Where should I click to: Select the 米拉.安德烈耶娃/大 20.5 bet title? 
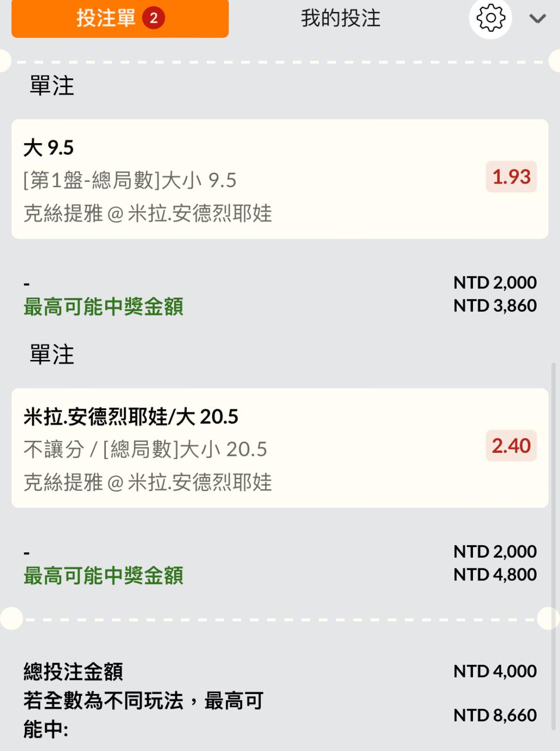coord(131,417)
